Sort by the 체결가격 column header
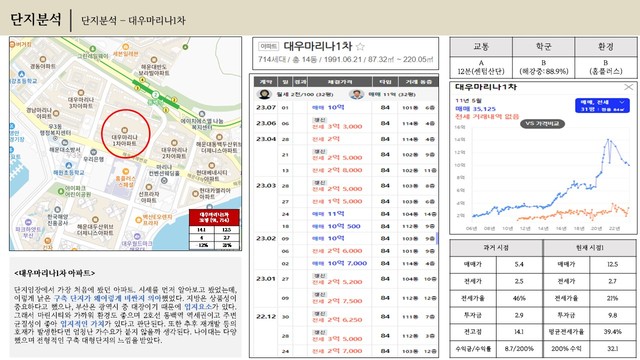The image size is (640, 360). (x=340, y=82)
